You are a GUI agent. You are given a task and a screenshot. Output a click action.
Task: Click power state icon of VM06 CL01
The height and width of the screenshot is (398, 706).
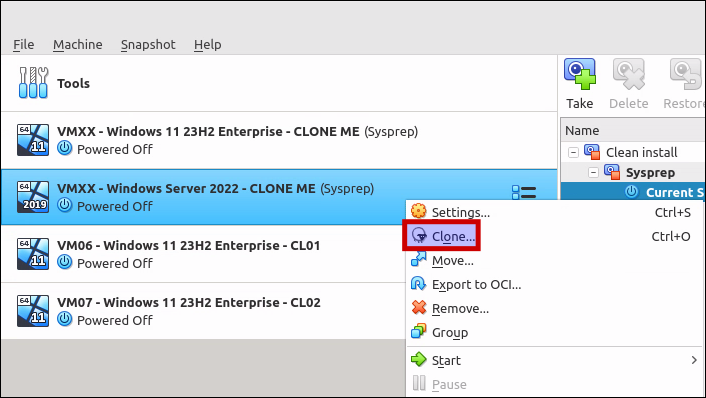64,262
